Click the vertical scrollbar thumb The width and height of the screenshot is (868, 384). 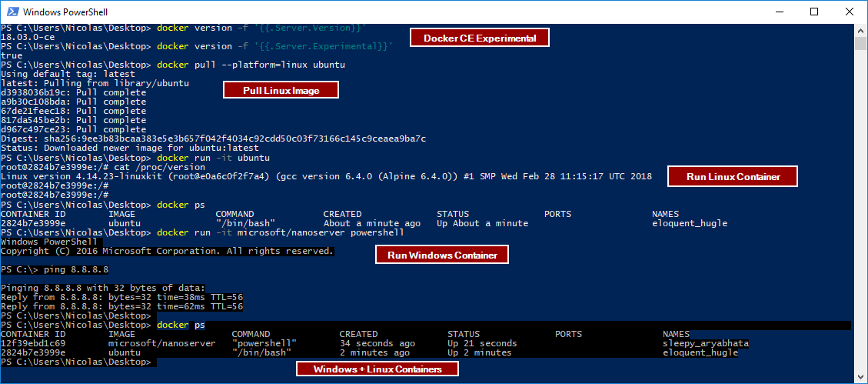(860, 43)
